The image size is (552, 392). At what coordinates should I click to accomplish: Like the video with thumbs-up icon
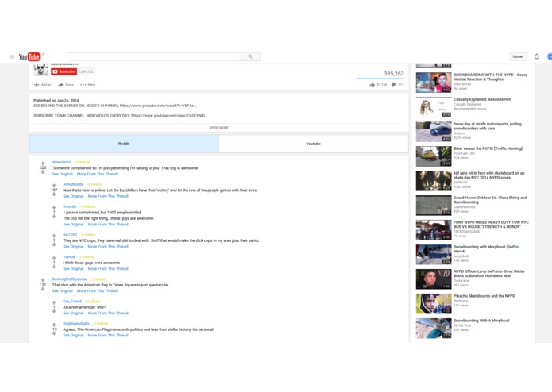[373, 85]
